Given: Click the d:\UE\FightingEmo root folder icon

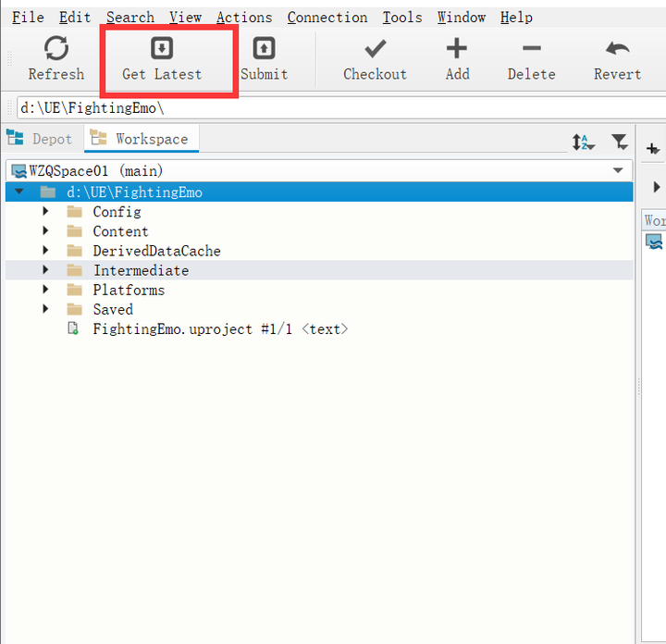Looking at the screenshot, I should [x=48, y=192].
